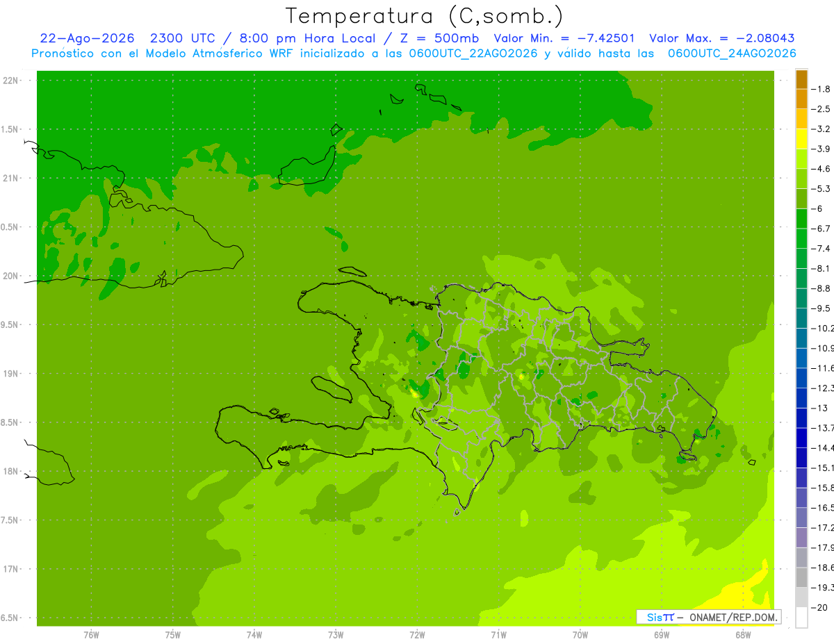Click "Valor Min. = -7.42501" text
Image resolution: width=834 pixels, height=644 pixels.
click(x=564, y=38)
